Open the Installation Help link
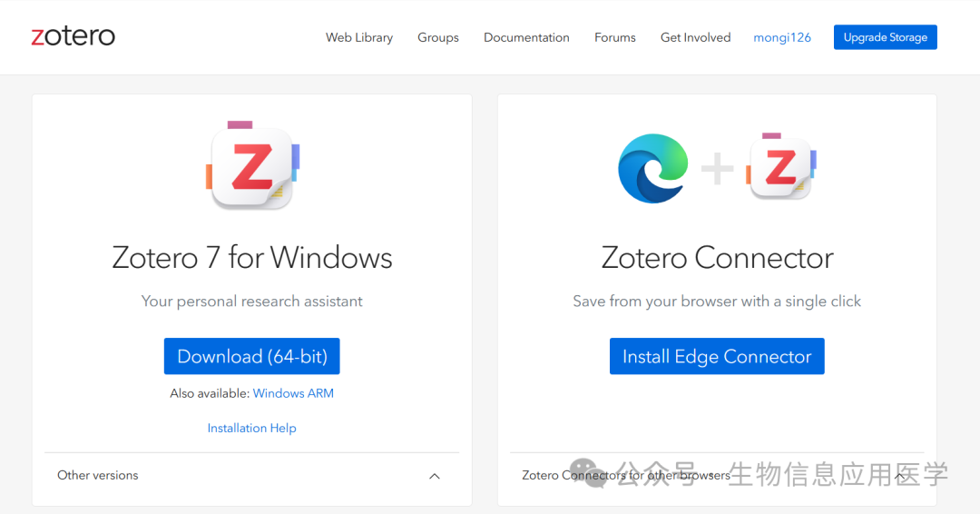980x514 pixels. pos(252,429)
